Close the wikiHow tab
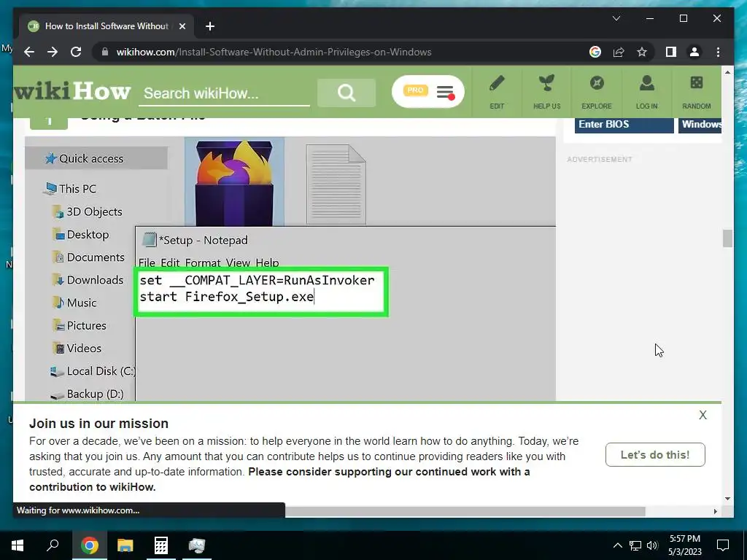 click(182, 26)
